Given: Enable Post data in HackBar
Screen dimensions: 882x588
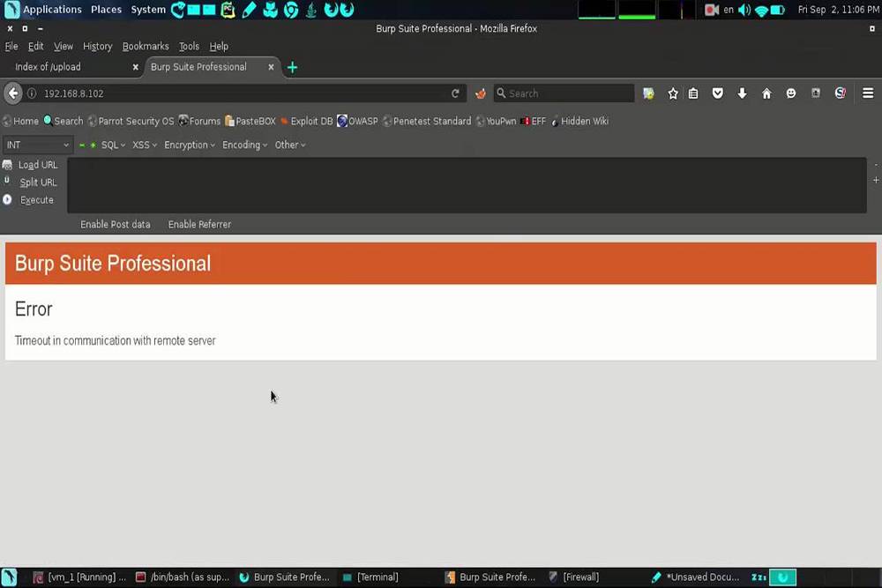Looking at the screenshot, I should [115, 224].
